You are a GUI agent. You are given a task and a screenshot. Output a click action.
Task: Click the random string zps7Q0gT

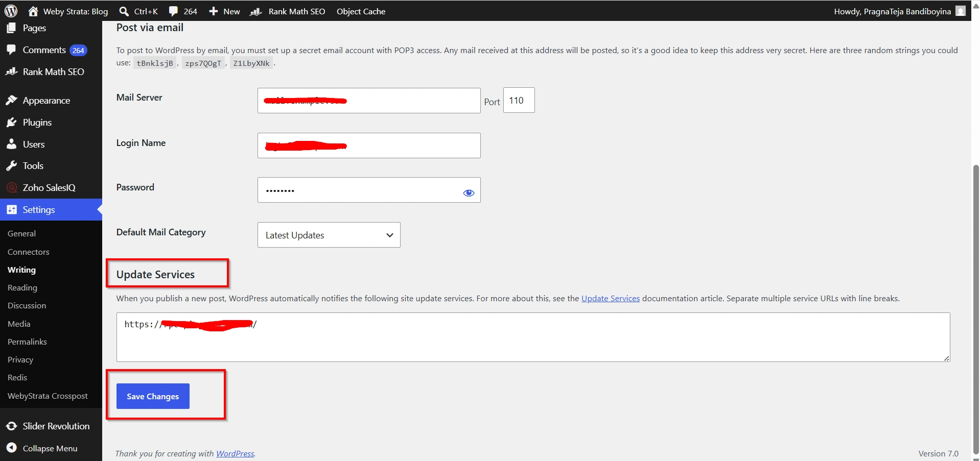pos(203,63)
